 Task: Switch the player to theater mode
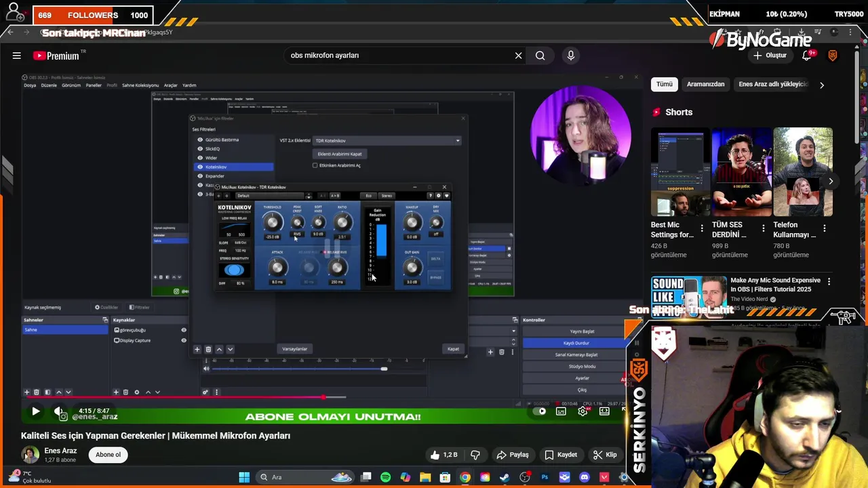[x=604, y=411]
